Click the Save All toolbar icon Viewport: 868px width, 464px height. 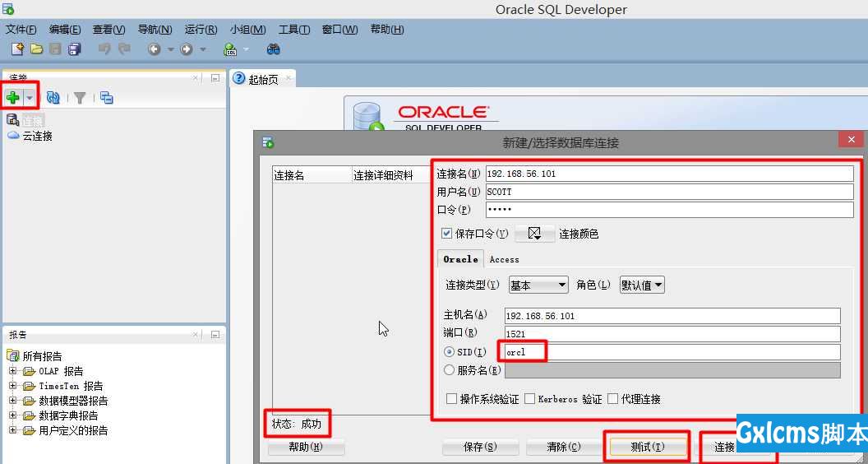(x=75, y=49)
